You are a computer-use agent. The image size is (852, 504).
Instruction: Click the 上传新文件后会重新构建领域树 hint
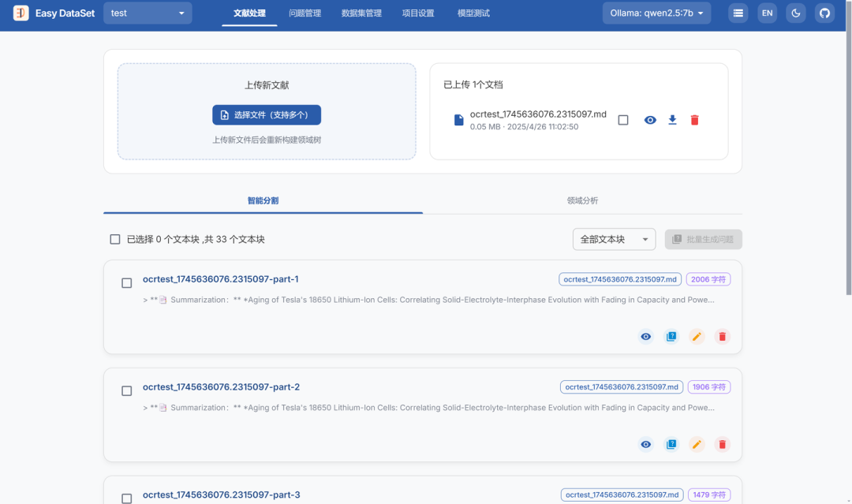(x=267, y=140)
